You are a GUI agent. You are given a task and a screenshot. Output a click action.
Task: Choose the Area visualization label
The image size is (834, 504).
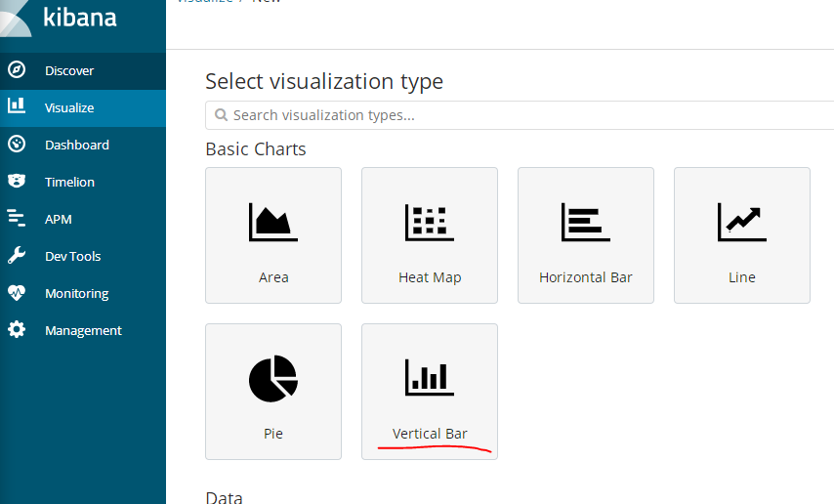pos(273,277)
